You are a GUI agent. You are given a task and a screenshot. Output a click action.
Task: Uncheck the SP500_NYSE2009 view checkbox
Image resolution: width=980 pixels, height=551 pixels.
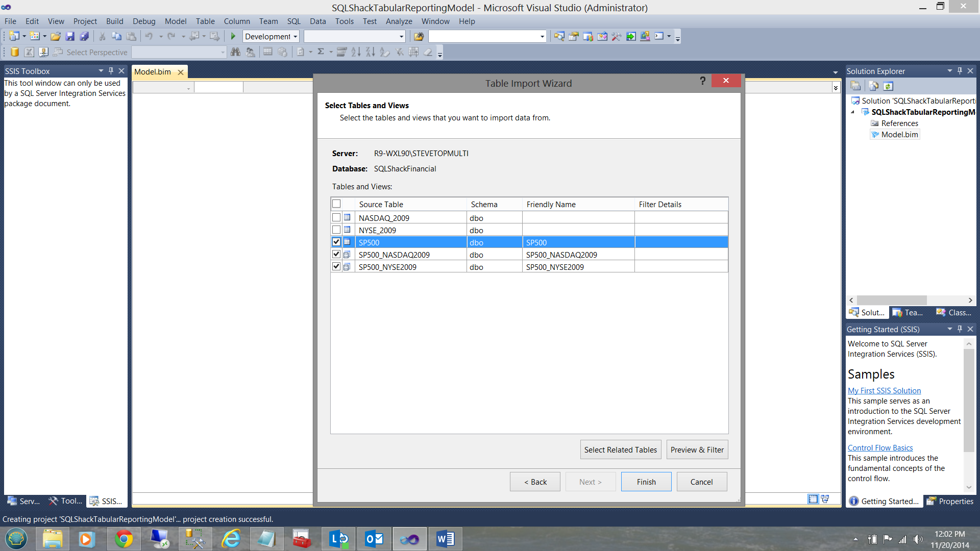click(336, 267)
